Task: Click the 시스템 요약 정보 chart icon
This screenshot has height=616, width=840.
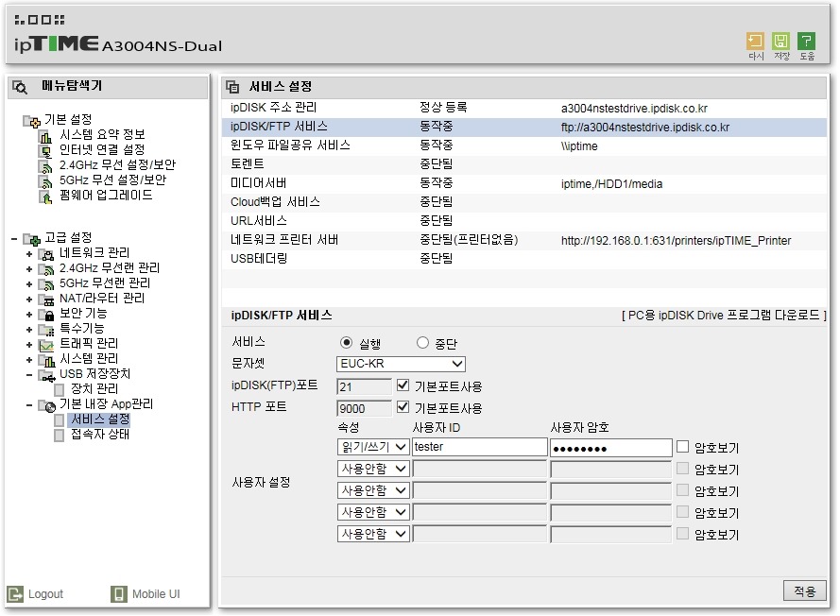Action: [46, 137]
